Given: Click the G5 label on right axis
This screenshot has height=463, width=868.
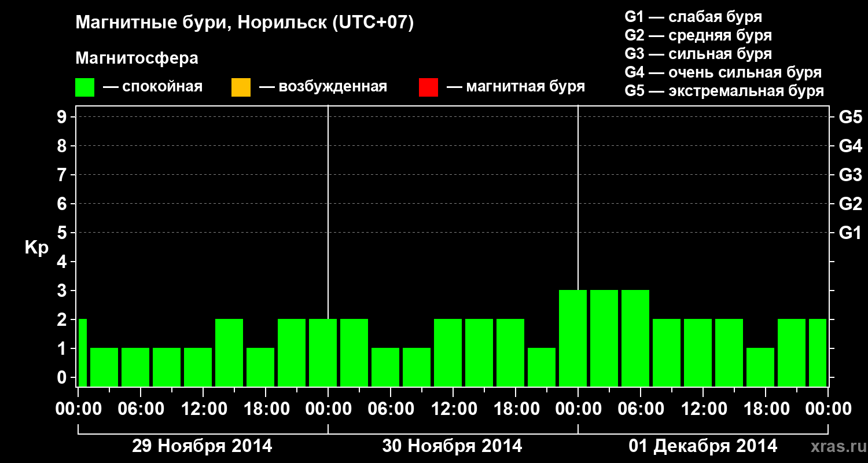Looking at the screenshot, I should pos(850,117).
